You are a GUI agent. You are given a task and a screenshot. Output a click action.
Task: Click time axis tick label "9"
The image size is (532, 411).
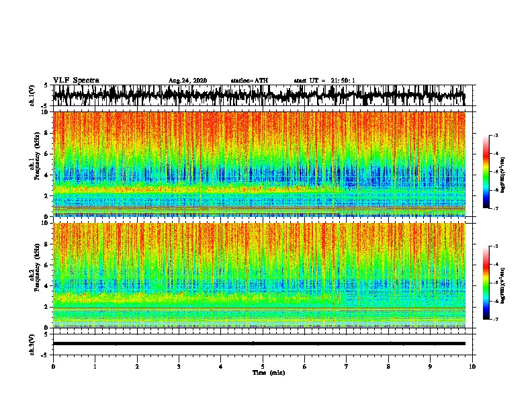tap(430, 367)
